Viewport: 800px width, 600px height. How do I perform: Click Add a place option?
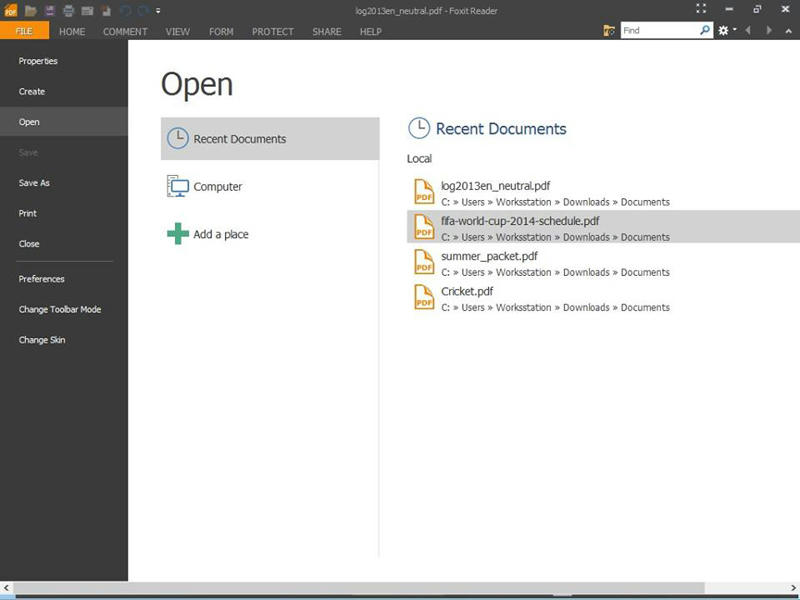tap(270, 234)
